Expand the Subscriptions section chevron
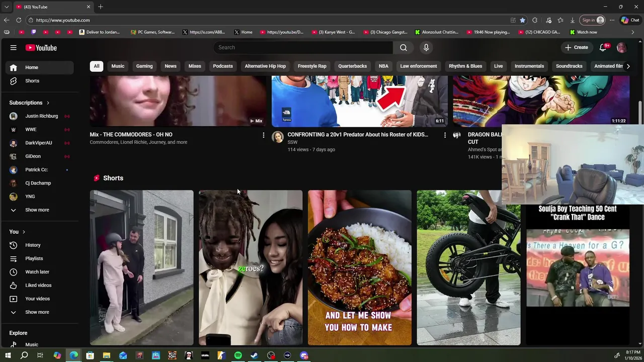 point(48,103)
